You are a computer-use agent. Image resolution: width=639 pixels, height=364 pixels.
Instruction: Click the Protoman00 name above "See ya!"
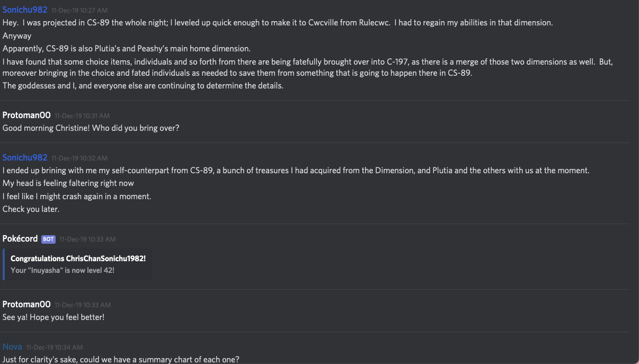26,305
